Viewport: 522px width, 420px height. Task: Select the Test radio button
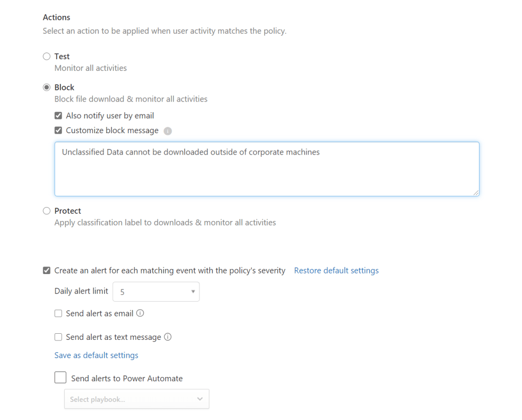pyautogui.click(x=47, y=57)
